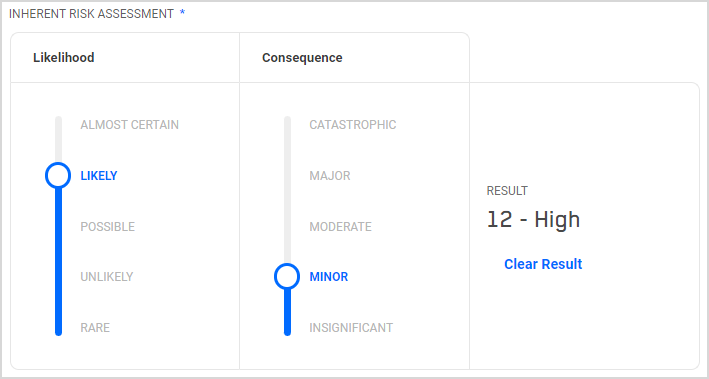The height and width of the screenshot is (379, 709).
Task: Select Major consequence level
Action: pyautogui.click(x=330, y=176)
